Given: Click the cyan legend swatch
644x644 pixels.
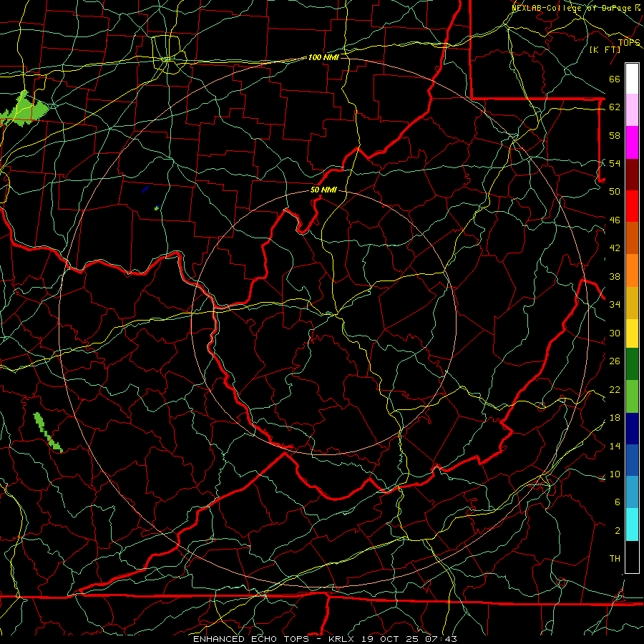Looking at the screenshot, I should point(632,525).
